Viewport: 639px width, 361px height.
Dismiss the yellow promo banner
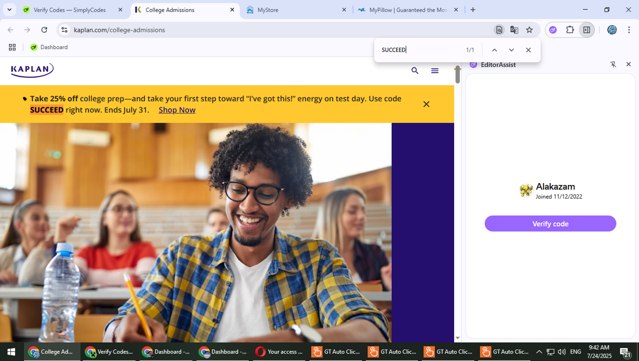(426, 104)
